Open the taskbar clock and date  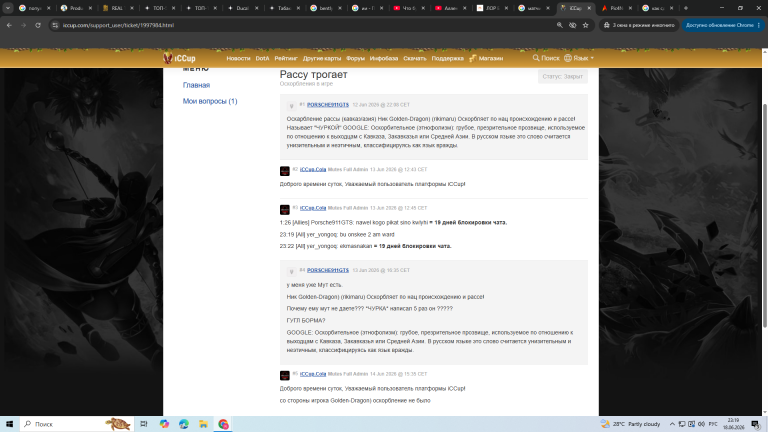pyautogui.click(x=733, y=424)
